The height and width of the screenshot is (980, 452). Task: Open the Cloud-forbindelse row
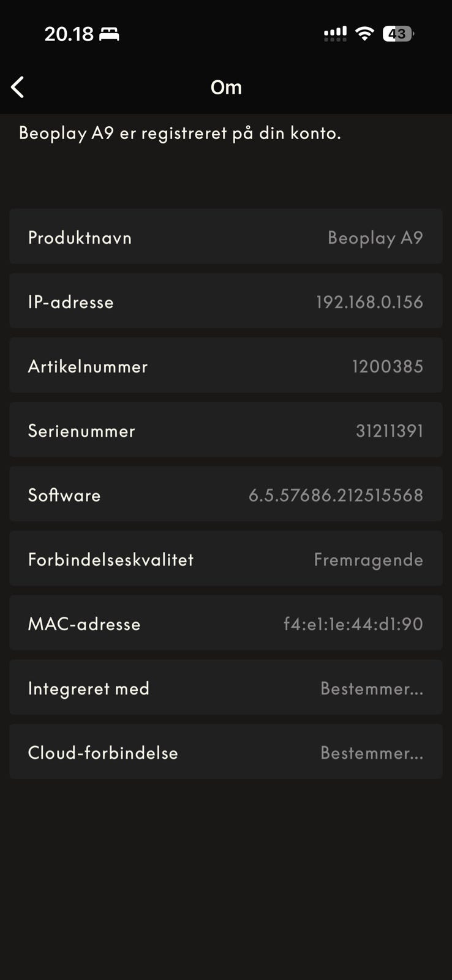coord(225,752)
